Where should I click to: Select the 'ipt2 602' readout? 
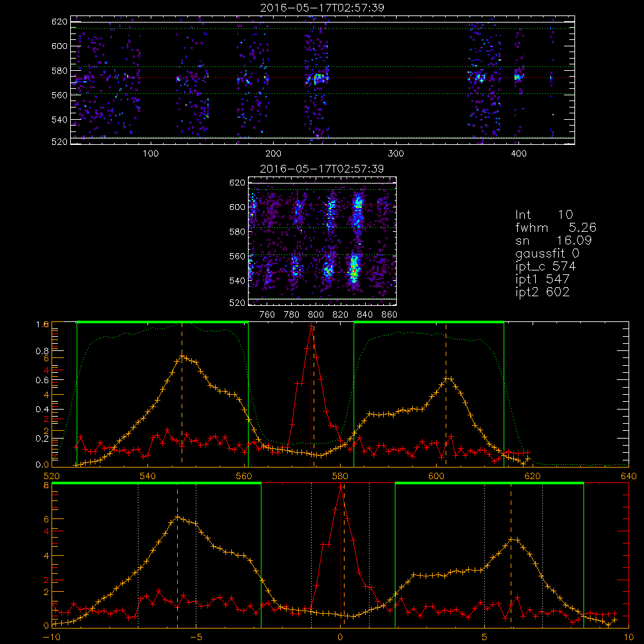542,292
